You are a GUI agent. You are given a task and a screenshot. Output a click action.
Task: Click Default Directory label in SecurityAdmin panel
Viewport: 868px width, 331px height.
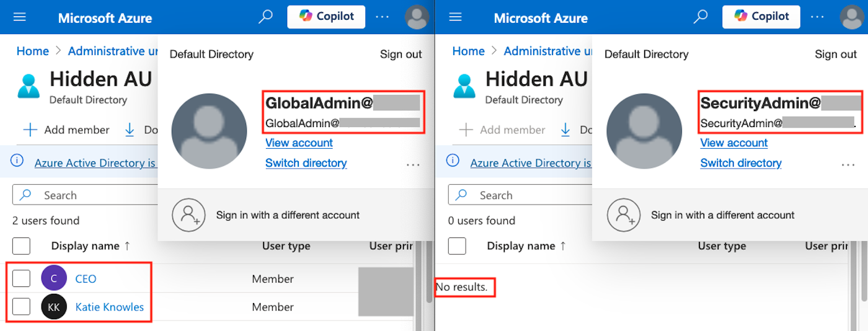[x=646, y=54]
